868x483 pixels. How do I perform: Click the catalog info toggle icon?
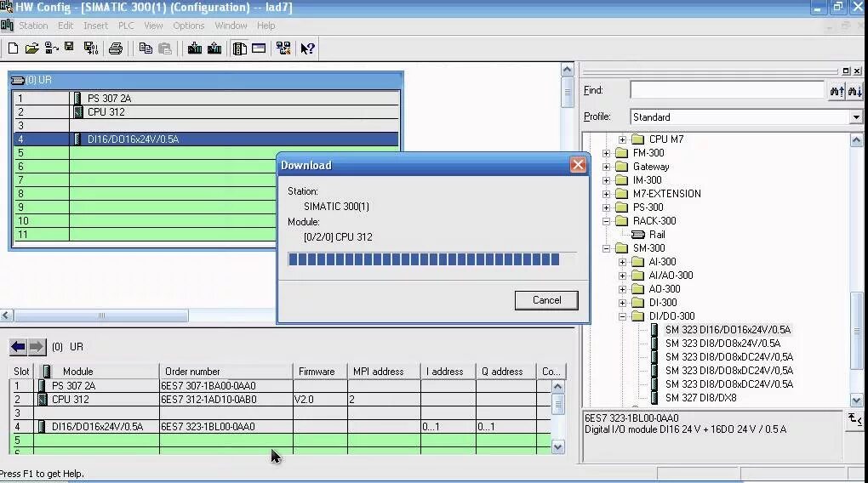click(854, 420)
